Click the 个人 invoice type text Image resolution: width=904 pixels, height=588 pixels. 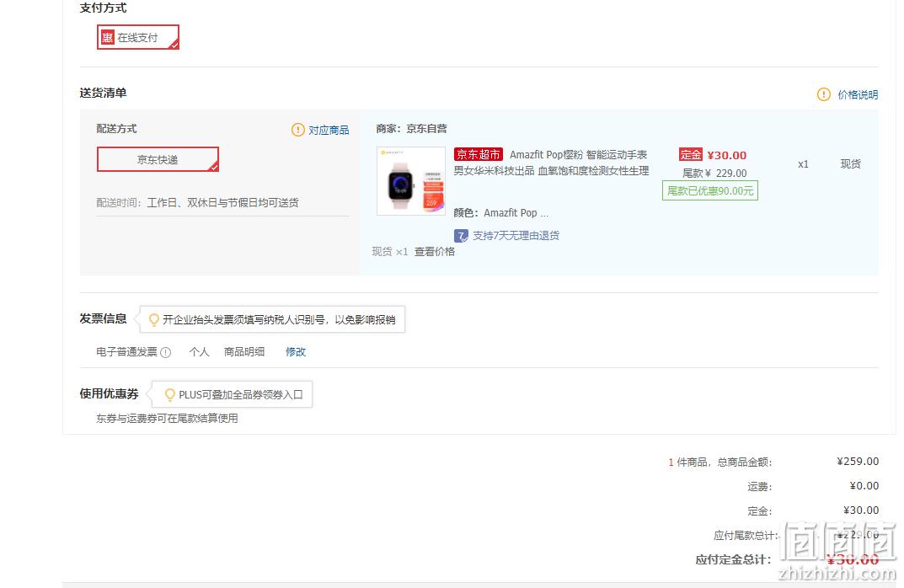pos(199,351)
